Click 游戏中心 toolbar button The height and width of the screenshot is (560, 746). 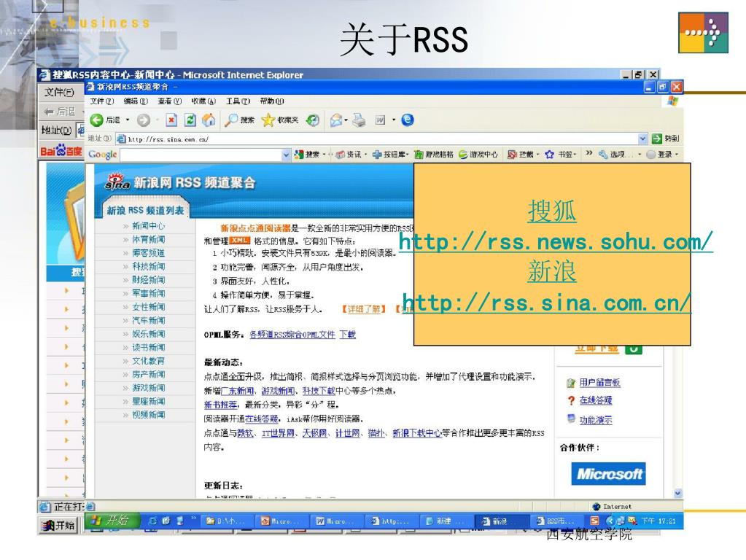478,154
